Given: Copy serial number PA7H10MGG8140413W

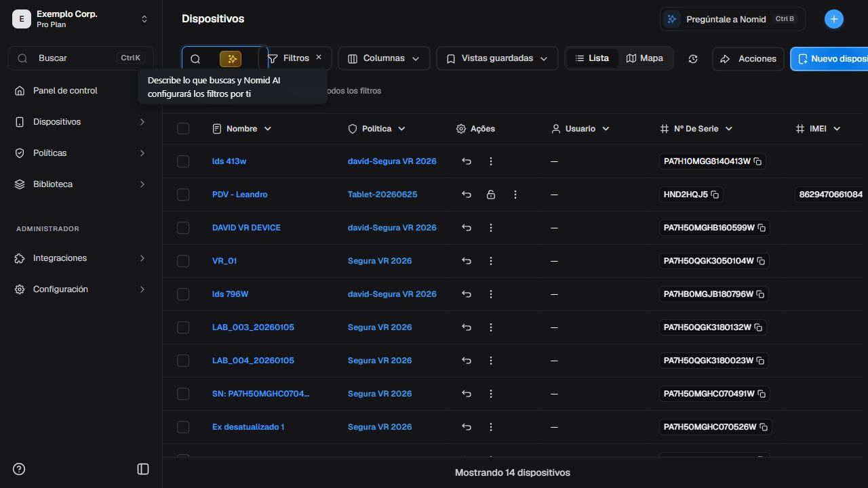Looking at the screenshot, I should pyautogui.click(x=758, y=161).
